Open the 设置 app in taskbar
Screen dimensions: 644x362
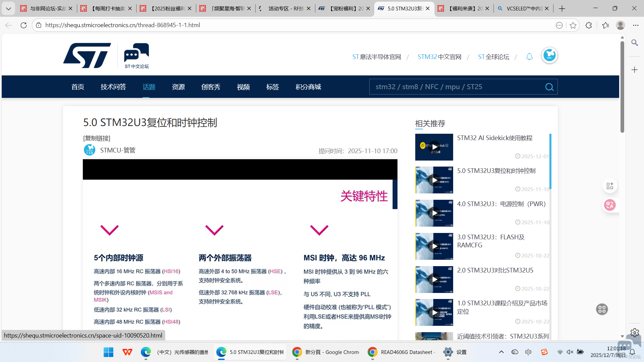tap(455, 352)
